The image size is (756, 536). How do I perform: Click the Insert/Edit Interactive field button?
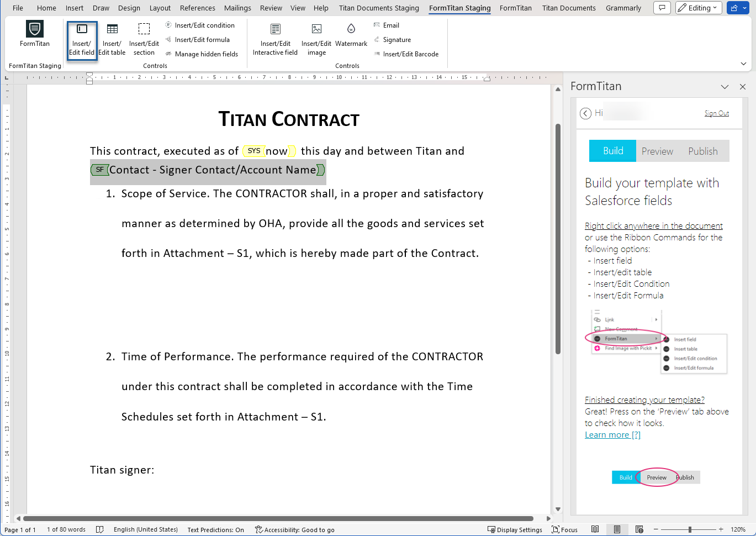tap(275, 40)
